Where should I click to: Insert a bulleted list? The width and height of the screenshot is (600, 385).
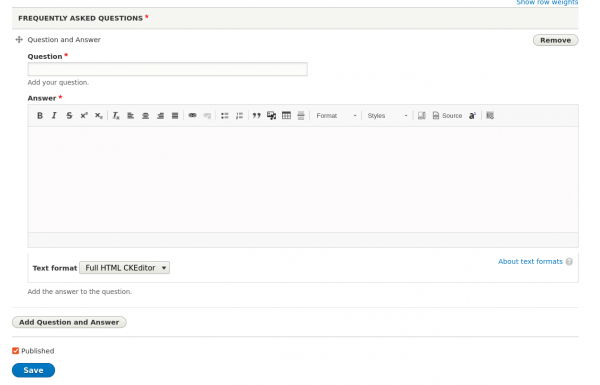coord(225,116)
